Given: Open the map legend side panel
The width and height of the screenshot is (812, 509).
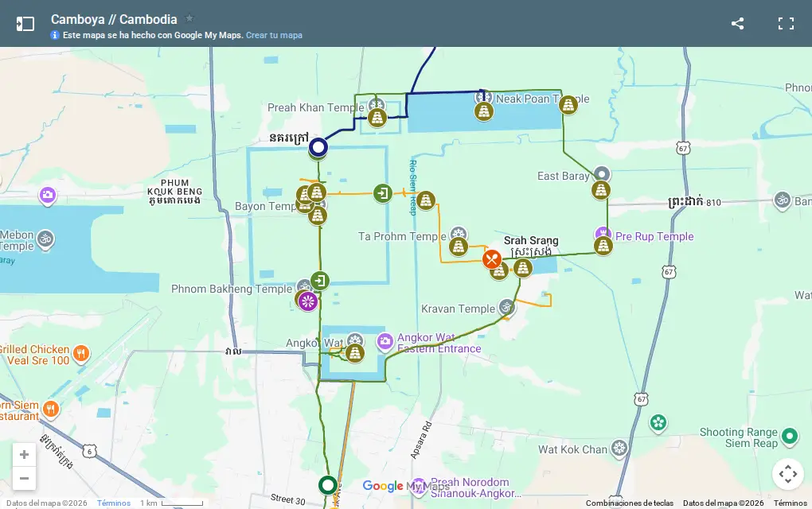Looking at the screenshot, I should 25,24.
